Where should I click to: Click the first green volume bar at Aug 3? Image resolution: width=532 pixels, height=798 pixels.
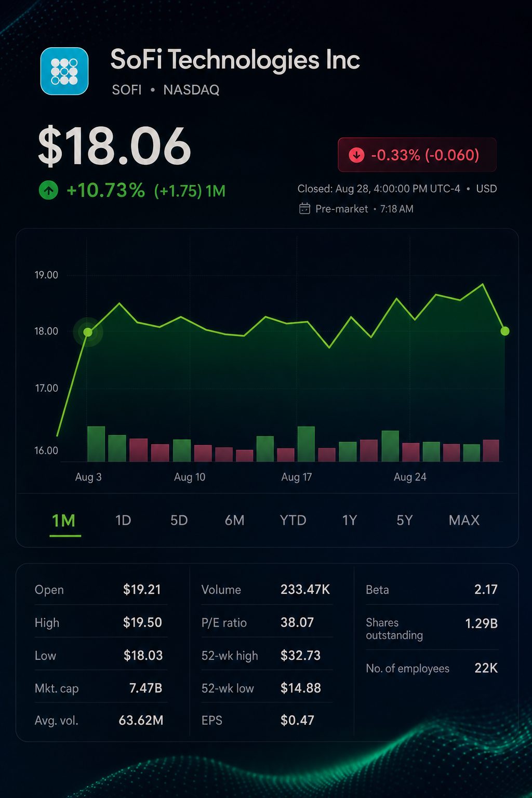pyautogui.click(x=96, y=444)
